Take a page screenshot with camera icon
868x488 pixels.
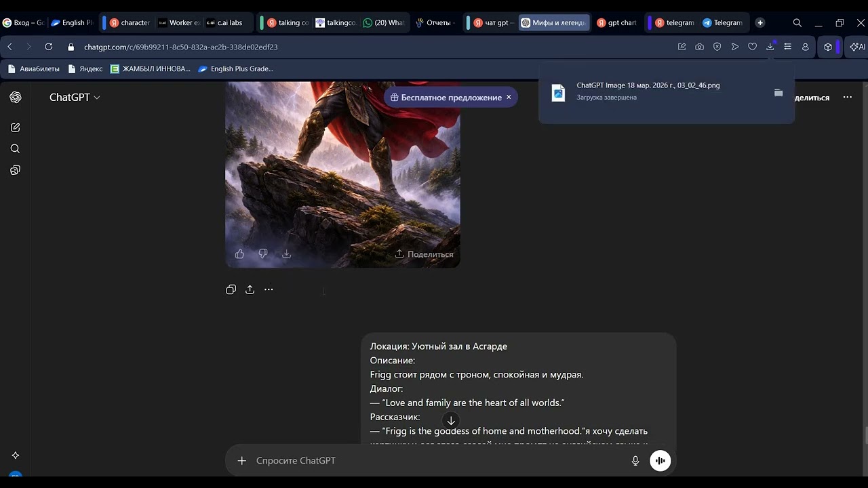click(x=699, y=47)
